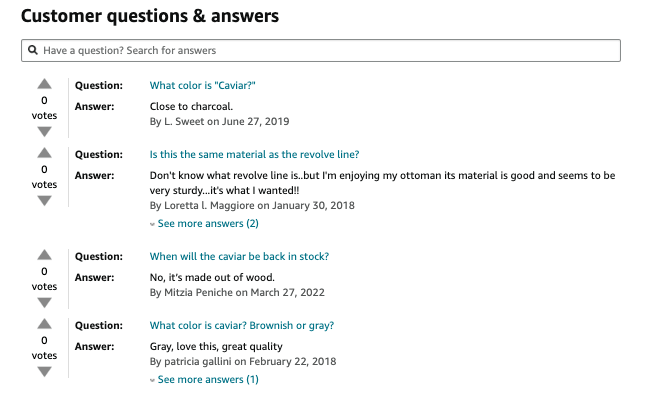Click the 'Customer questions & answers' heading
Screen dimensions: 670x404
[150, 16]
